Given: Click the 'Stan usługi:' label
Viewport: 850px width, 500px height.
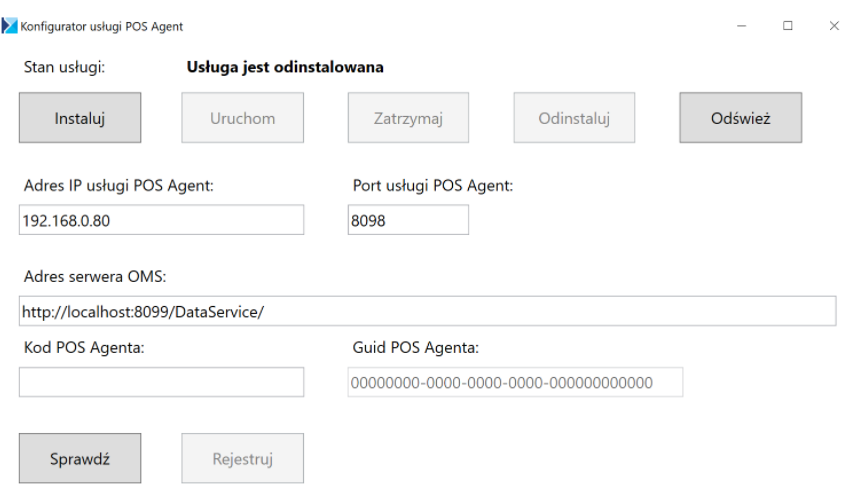Looking at the screenshot, I should click(x=64, y=67).
